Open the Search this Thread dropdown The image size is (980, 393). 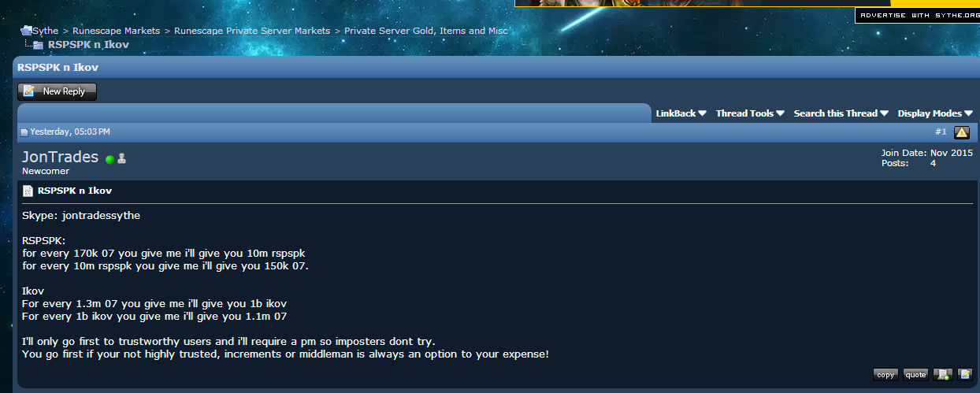pos(841,113)
